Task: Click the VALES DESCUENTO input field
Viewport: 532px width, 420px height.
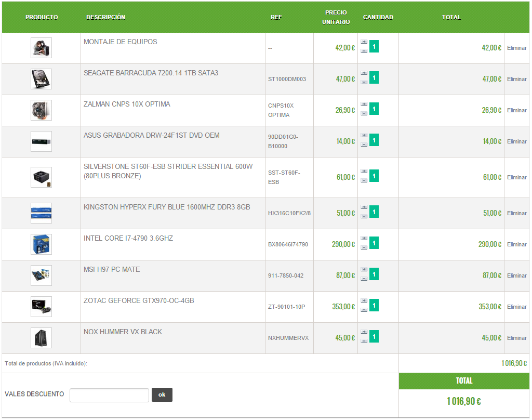Action: (109, 395)
